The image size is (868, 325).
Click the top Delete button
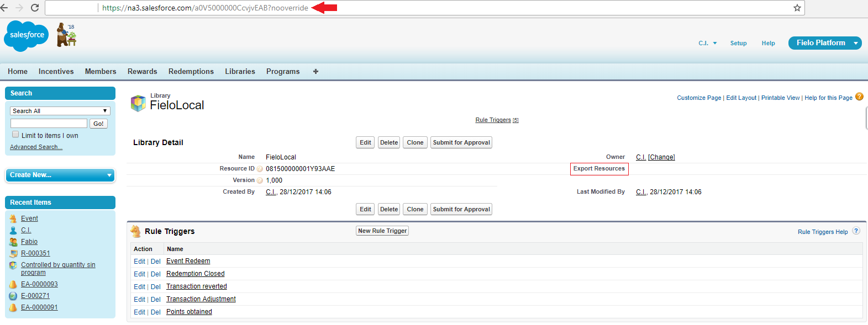click(389, 142)
